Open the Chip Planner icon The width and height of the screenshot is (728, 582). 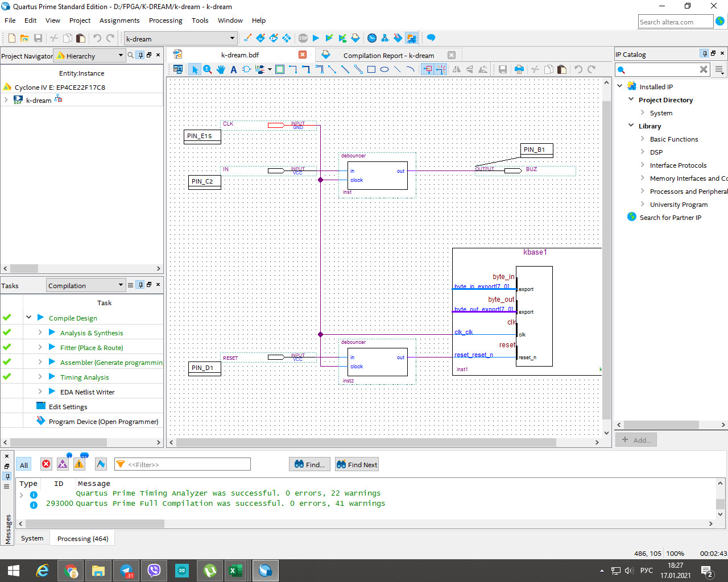click(287, 38)
